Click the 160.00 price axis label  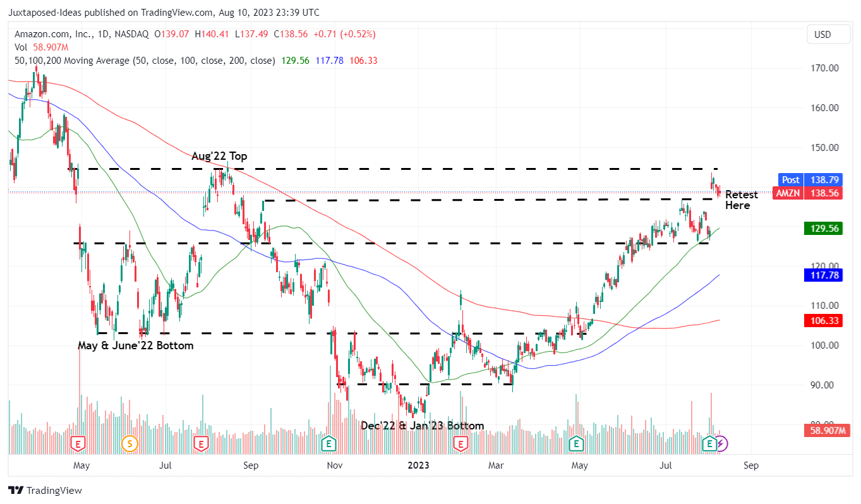[x=824, y=108]
